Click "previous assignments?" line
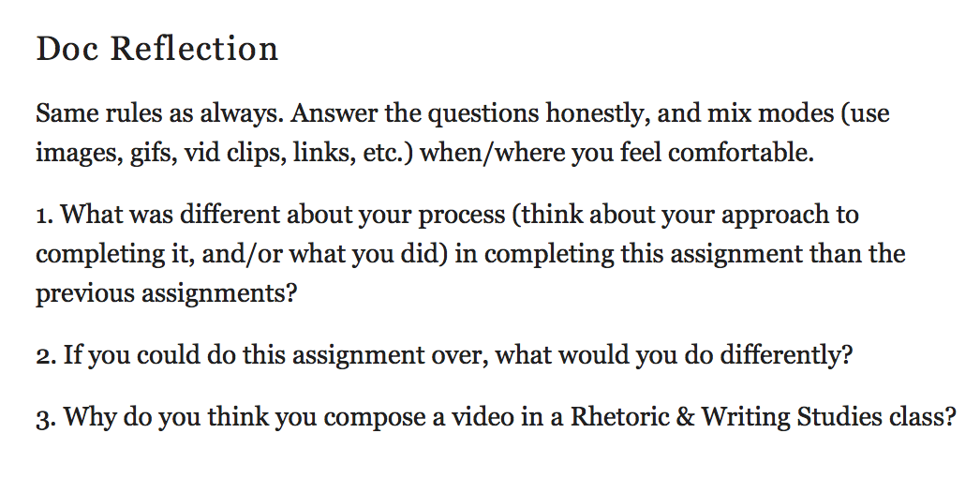The image size is (980, 493). click(166, 292)
